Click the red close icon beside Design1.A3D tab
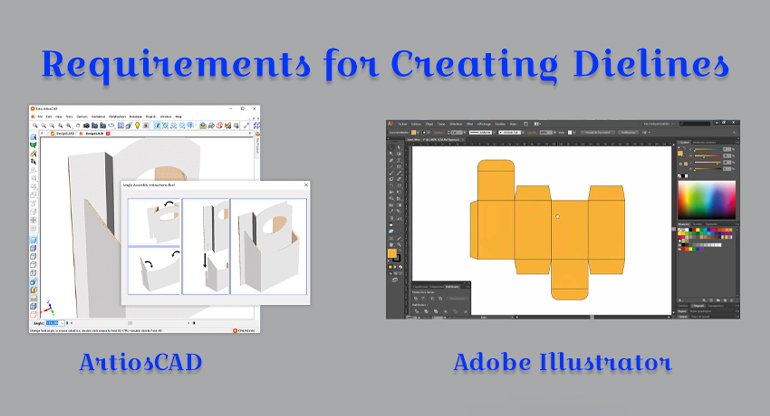 point(108,134)
